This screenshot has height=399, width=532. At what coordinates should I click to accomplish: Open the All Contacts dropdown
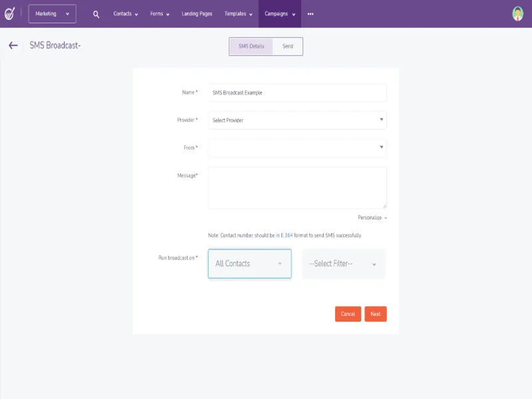[250, 263]
